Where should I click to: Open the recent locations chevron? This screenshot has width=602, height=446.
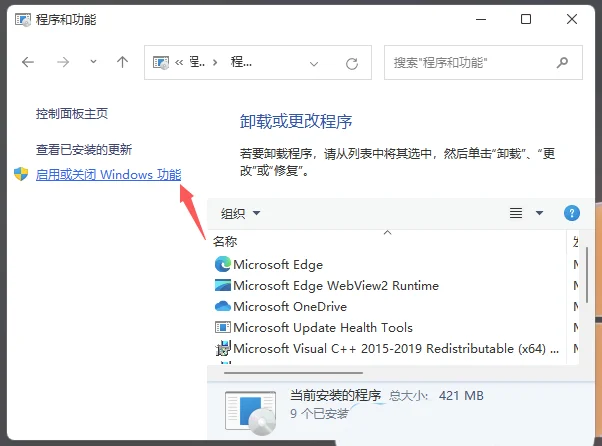[93, 61]
